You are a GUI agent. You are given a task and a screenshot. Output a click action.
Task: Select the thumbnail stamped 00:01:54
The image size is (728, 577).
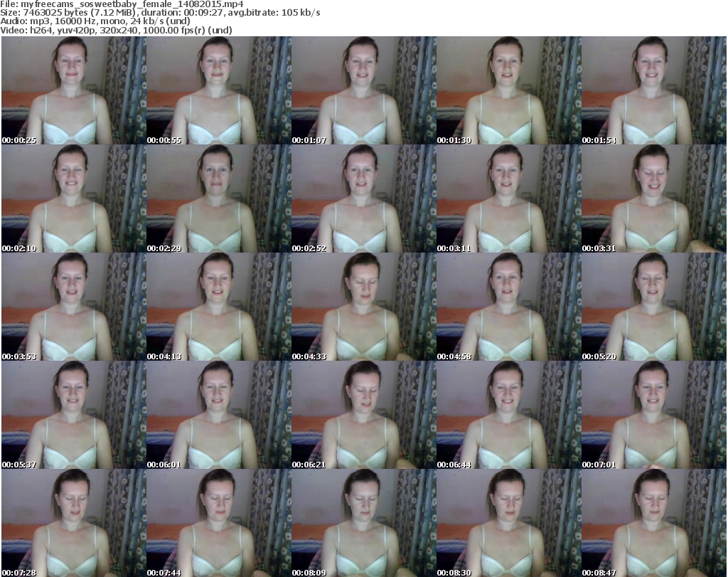(x=654, y=90)
